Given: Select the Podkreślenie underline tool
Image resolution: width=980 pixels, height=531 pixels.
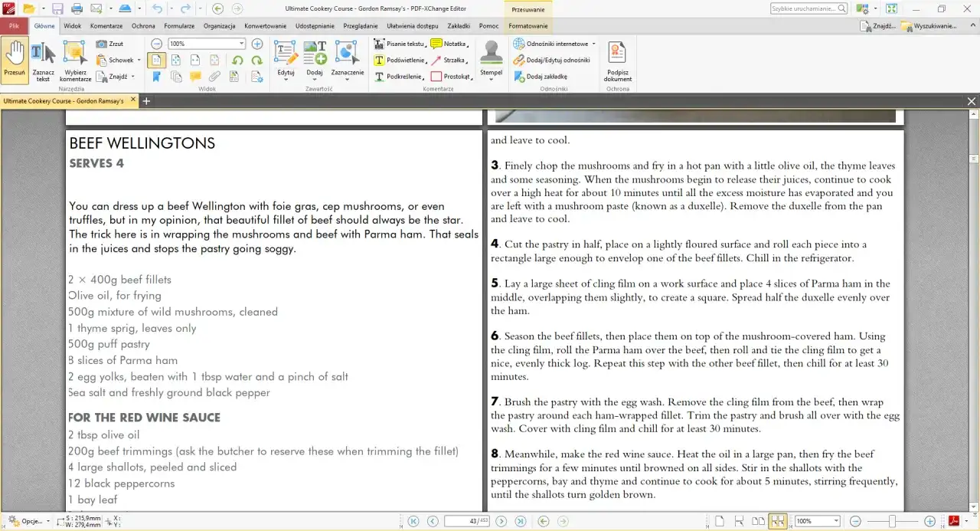Looking at the screenshot, I should point(399,77).
